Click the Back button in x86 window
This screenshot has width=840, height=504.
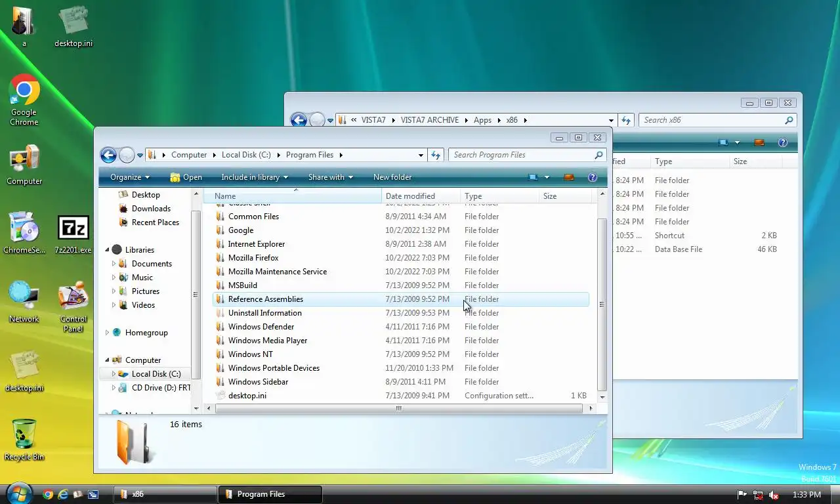point(299,120)
